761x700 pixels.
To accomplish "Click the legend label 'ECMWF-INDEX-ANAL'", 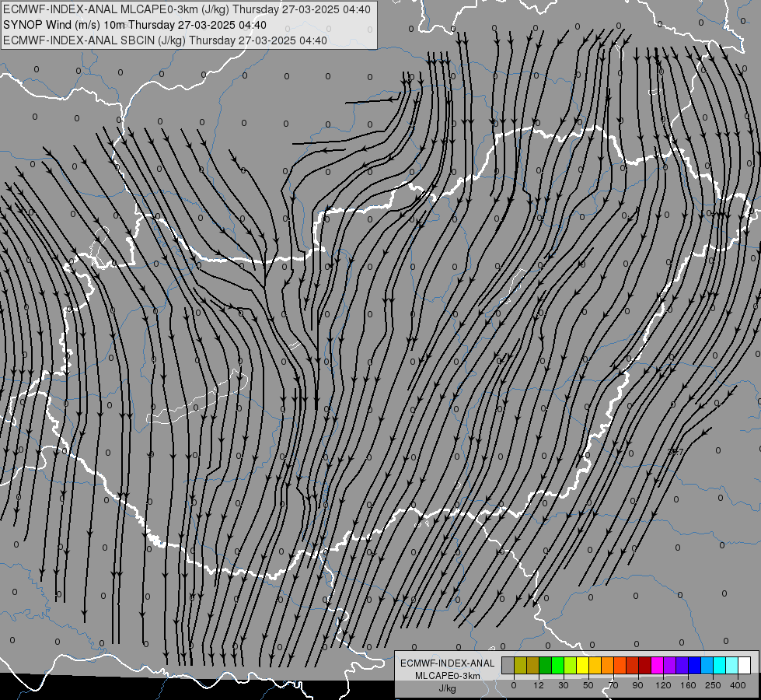I will 448,663.
